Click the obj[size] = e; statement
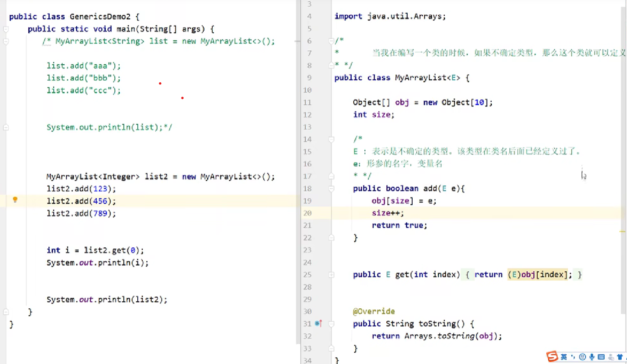Image resolution: width=627 pixels, height=364 pixels. click(x=404, y=201)
